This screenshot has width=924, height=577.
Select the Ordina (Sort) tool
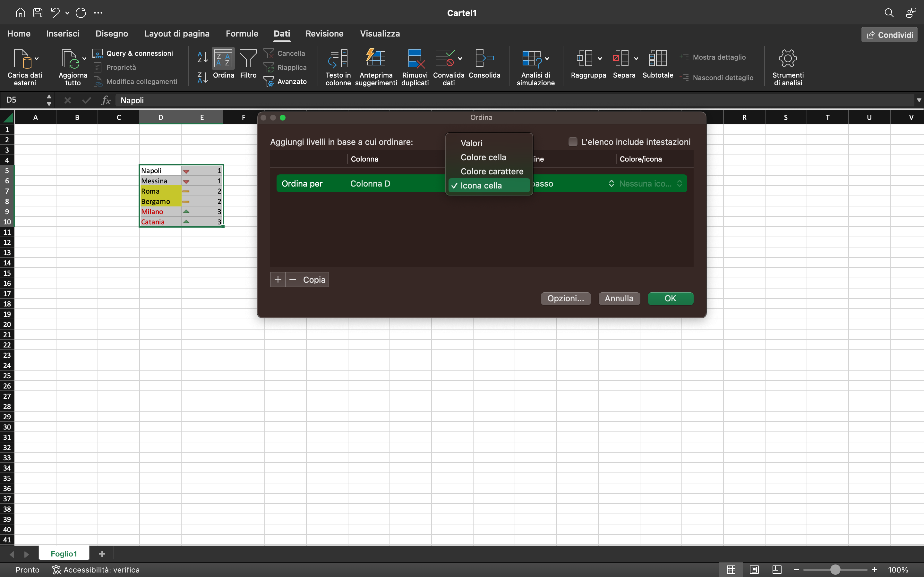(x=223, y=65)
